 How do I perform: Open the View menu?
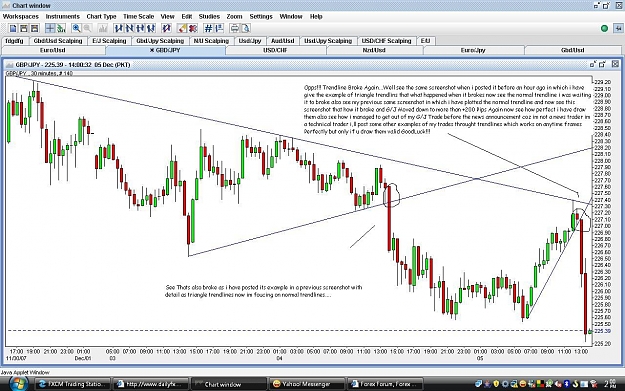(x=167, y=16)
